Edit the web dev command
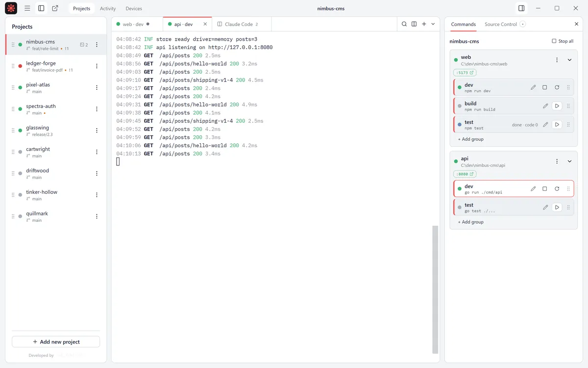588x368 pixels. pos(533,87)
